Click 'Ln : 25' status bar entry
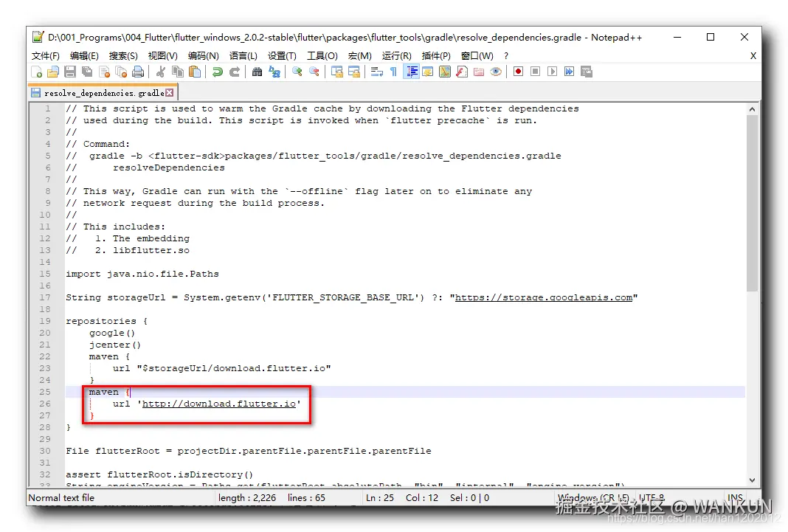 click(380, 498)
